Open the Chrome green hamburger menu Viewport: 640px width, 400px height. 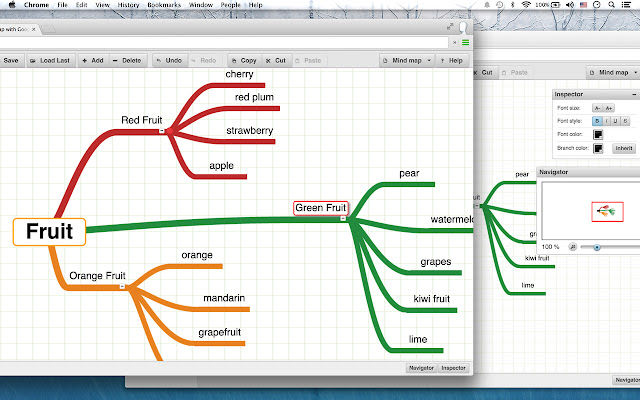(x=465, y=42)
